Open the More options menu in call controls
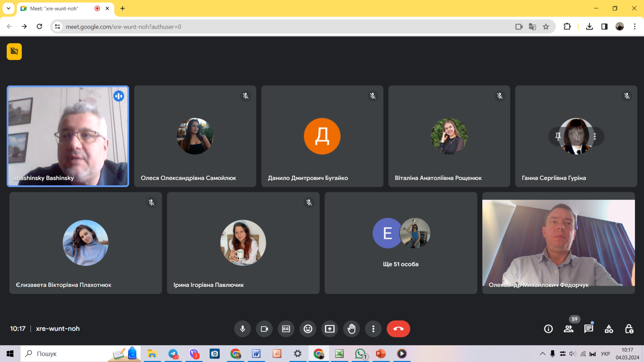 tap(373, 329)
